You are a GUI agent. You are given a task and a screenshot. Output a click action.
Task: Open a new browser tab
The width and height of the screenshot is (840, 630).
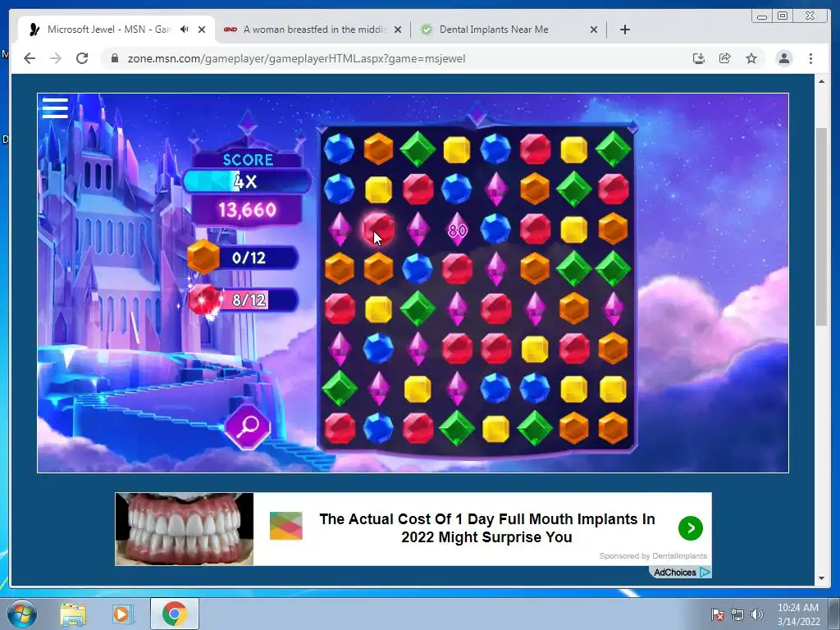(x=624, y=30)
